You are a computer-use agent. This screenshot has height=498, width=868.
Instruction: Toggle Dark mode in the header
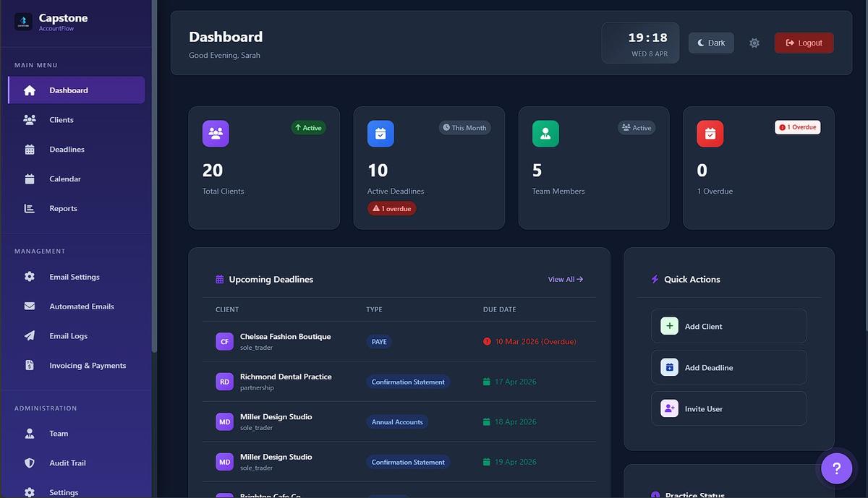click(x=710, y=43)
